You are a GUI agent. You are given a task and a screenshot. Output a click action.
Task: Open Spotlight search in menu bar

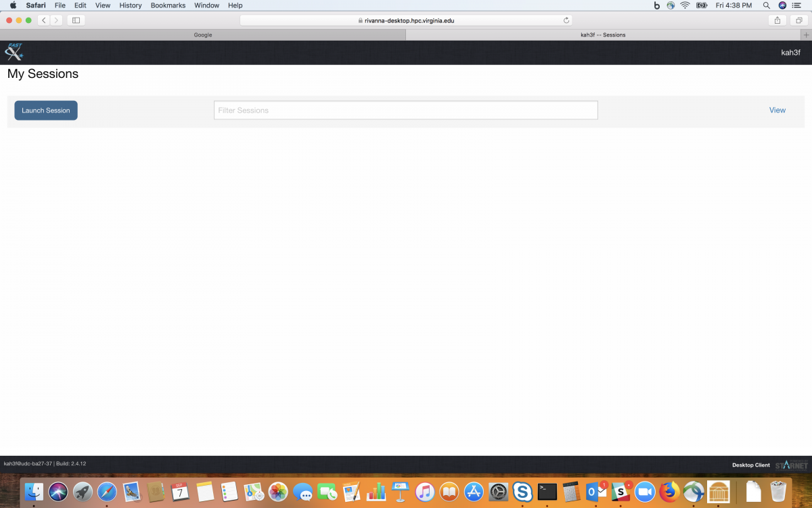[x=767, y=5]
